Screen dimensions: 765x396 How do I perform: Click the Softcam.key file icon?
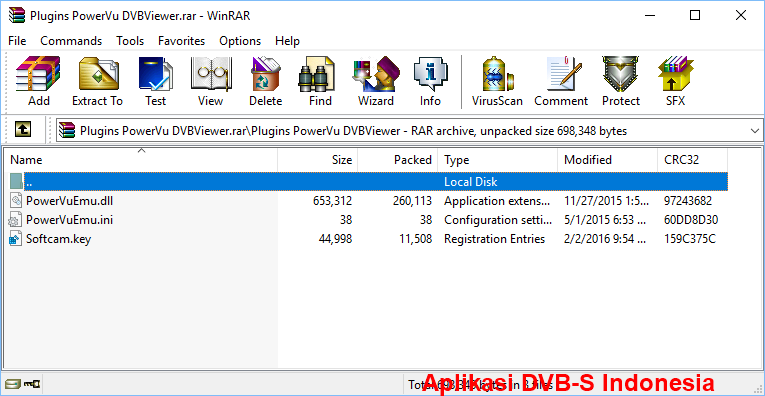coord(16,239)
